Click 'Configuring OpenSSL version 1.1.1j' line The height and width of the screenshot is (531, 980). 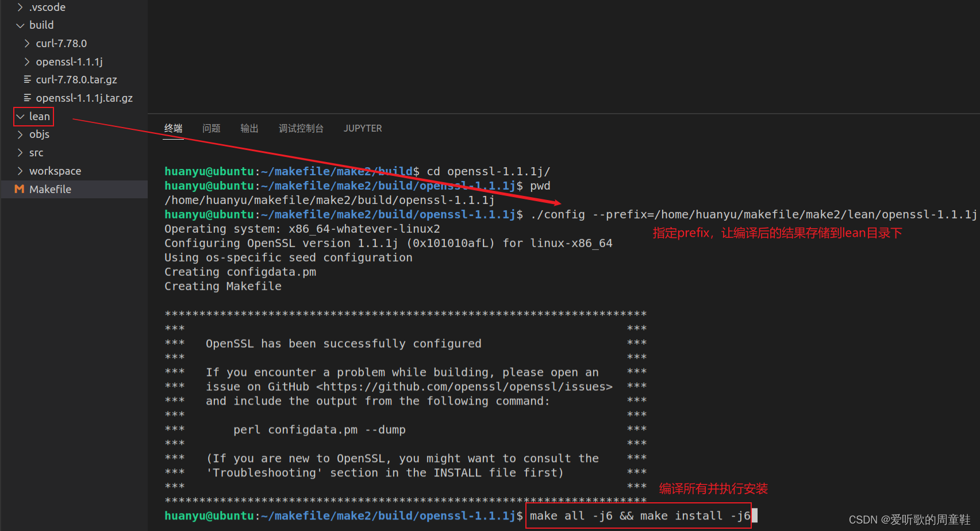[389, 243]
